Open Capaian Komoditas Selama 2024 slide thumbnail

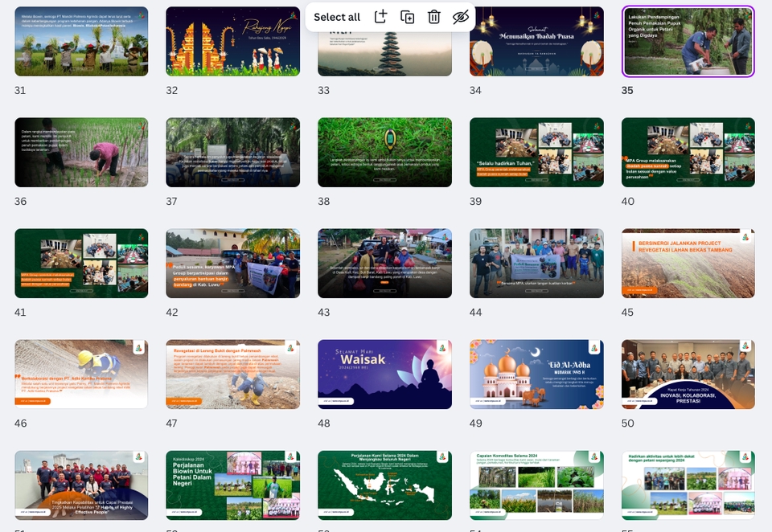pos(536,485)
